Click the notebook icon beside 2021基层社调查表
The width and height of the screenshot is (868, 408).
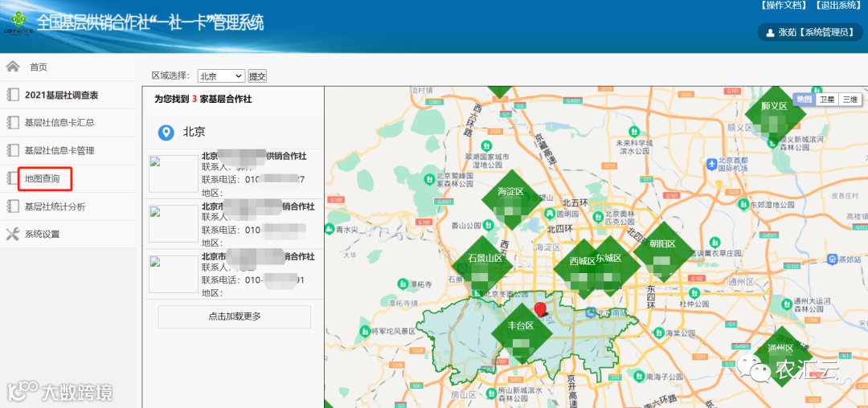13,95
